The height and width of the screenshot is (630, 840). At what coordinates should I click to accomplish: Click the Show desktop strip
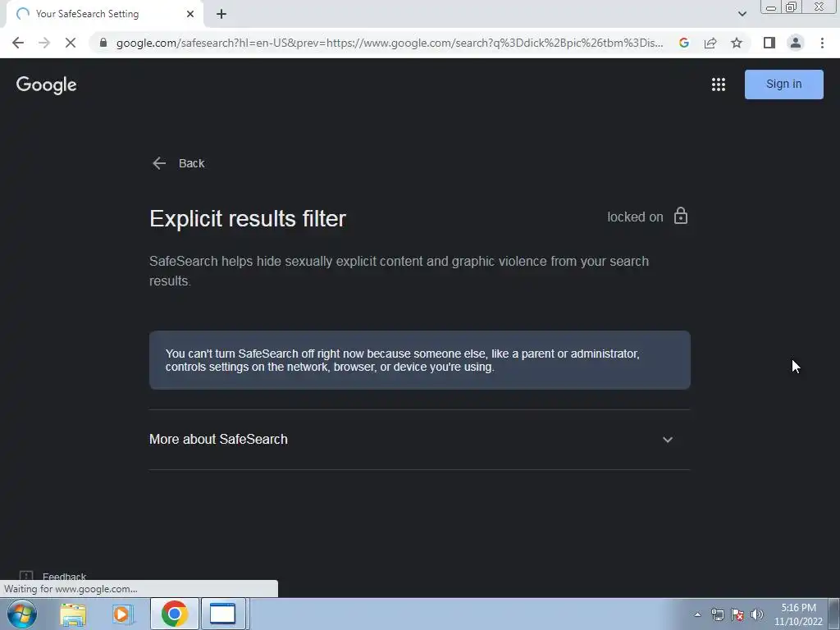coord(835,614)
